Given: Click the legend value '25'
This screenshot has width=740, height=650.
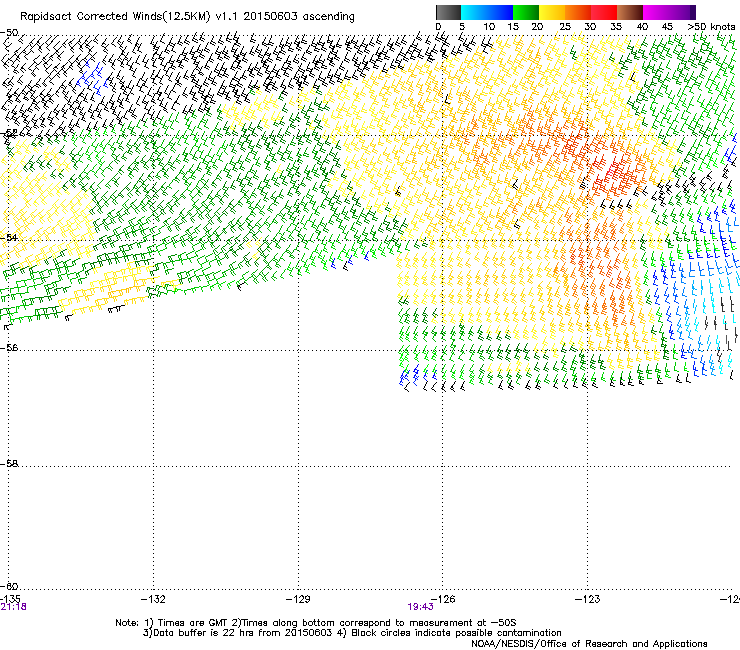Looking at the screenshot, I should tap(565, 27).
